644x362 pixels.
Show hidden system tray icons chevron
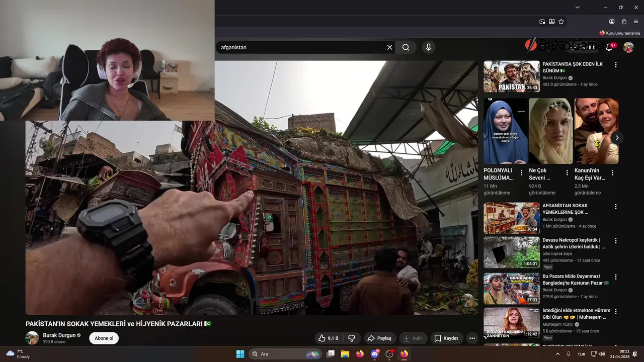click(557, 354)
